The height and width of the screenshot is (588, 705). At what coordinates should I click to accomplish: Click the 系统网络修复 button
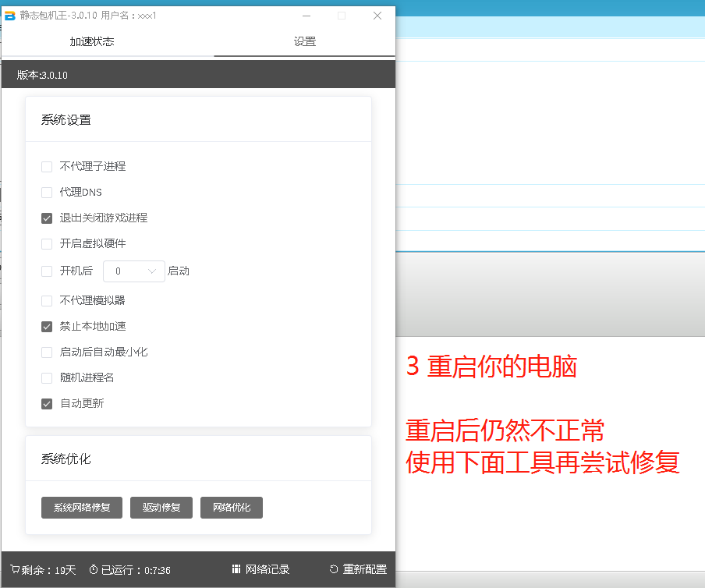[x=82, y=508]
